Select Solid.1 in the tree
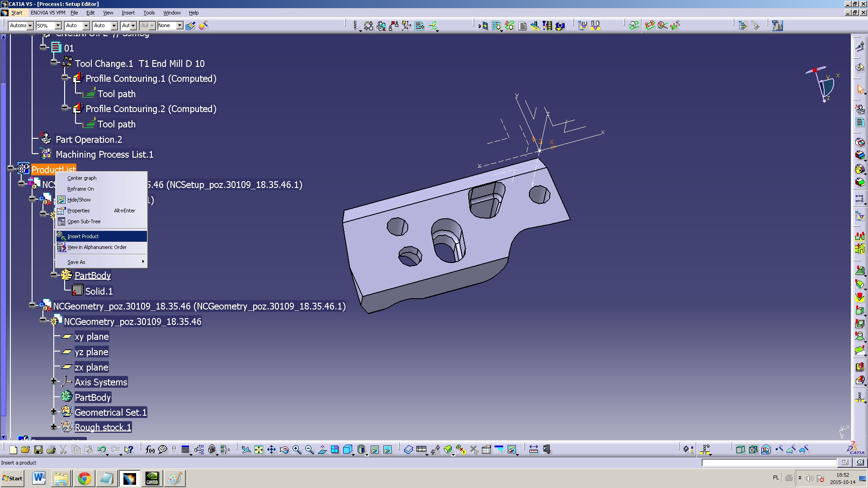This screenshot has height=488, width=868. 99,291
